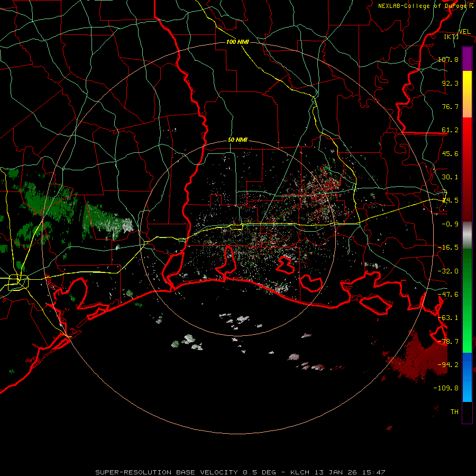Select the -47.6 velocity scale value
This screenshot has width=476, height=476.
448,295
